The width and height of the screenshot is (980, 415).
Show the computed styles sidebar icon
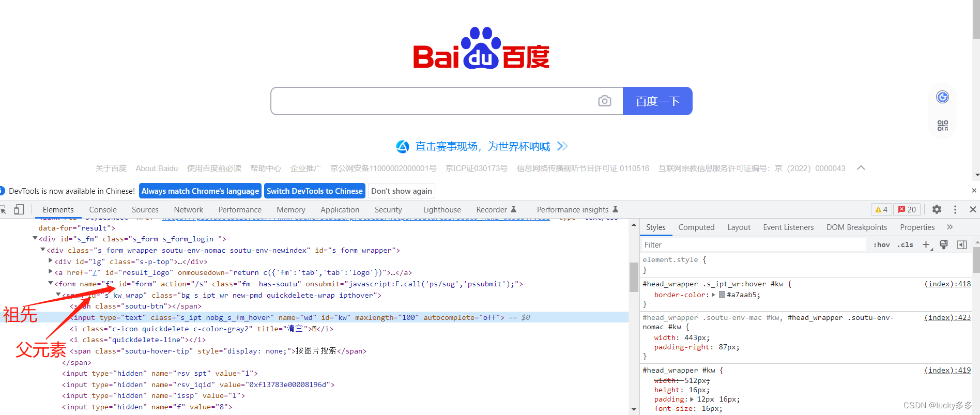(x=962, y=244)
